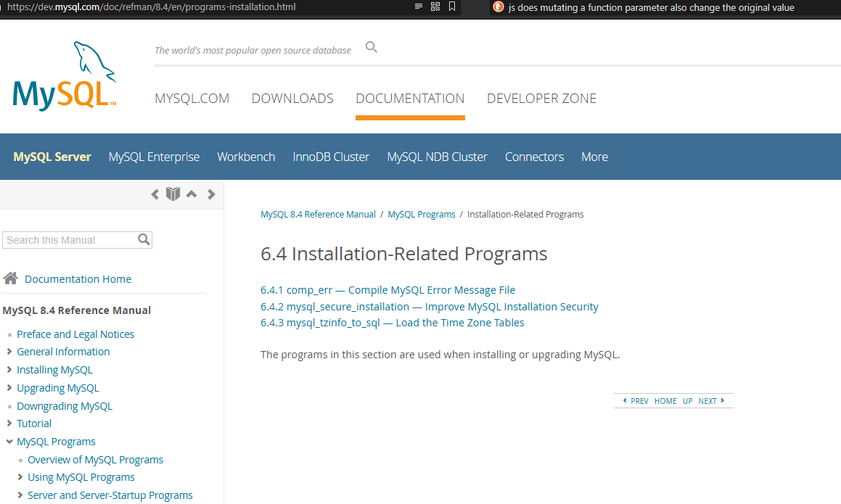This screenshot has width=841, height=504.
Task: Open Upgrading MySQL sidebar link
Action: pos(58,388)
